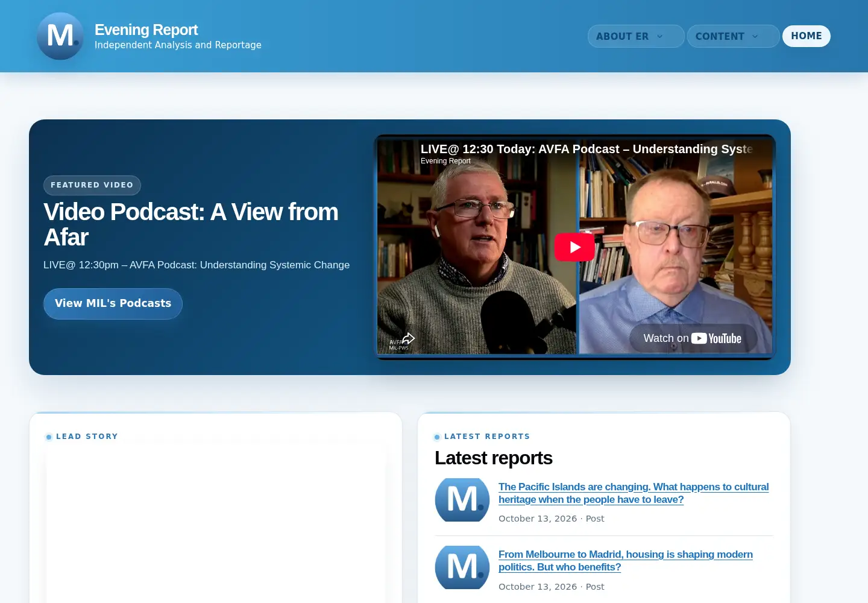Open the ABOUT ER menu

tap(636, 36)
